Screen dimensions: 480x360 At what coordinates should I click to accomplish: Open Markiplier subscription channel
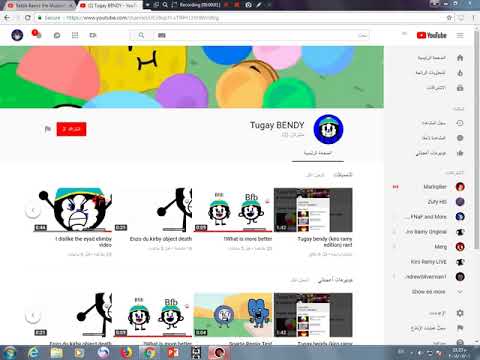(435, 187)
